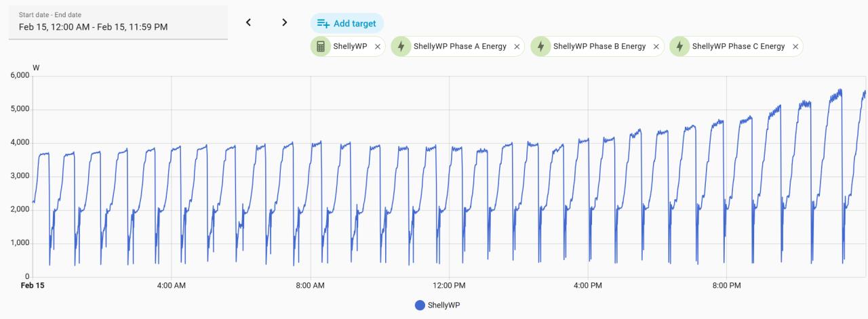Select the ShellyWP Phase B Energy chip label

point(599,47)
